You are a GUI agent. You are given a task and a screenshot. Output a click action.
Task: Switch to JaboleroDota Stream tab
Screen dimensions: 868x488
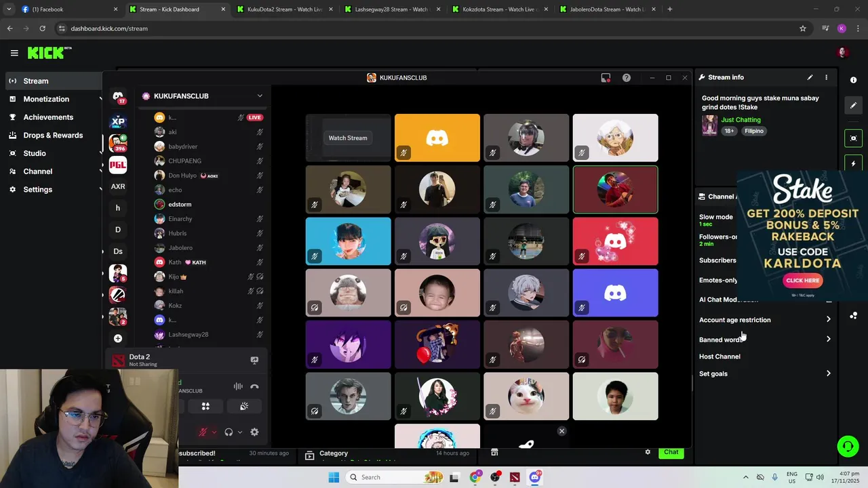coord(607,9)
